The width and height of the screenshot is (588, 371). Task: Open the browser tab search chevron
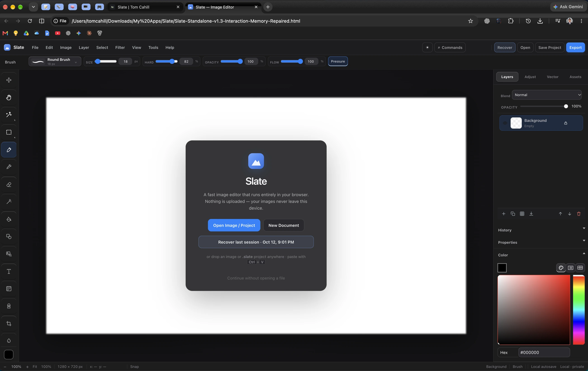(33, 7)
